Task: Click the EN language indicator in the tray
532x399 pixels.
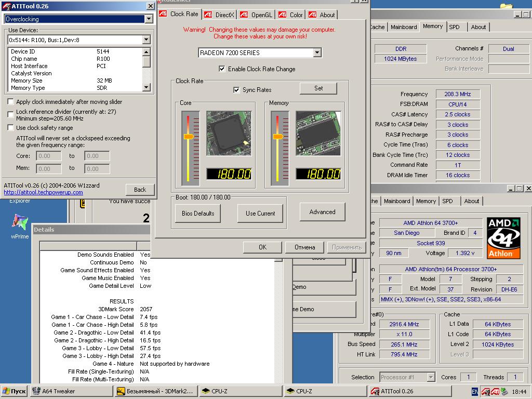Action: pyautogui.click(x=475, y=392)
